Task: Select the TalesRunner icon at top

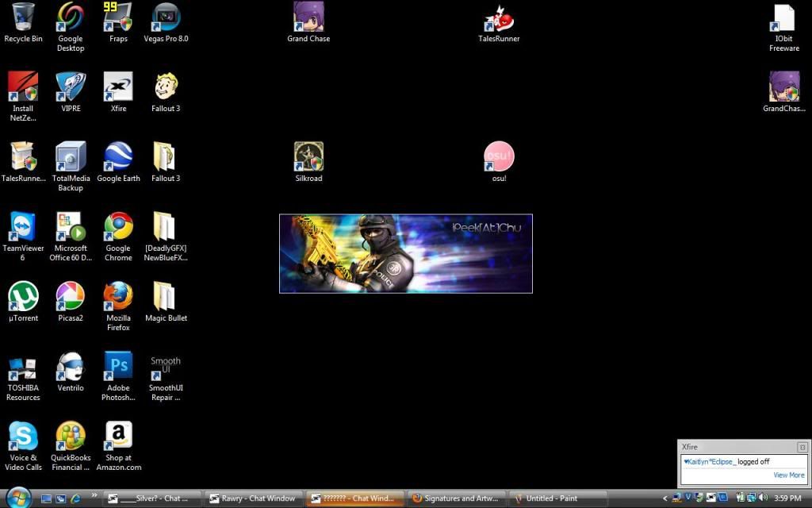Action: point(499,17)
